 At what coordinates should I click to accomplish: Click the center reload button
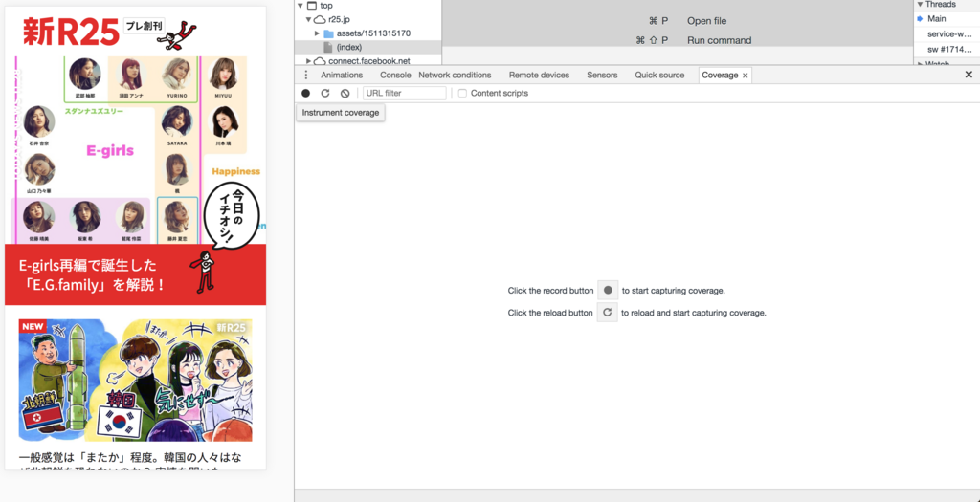[x=607, y=312]
